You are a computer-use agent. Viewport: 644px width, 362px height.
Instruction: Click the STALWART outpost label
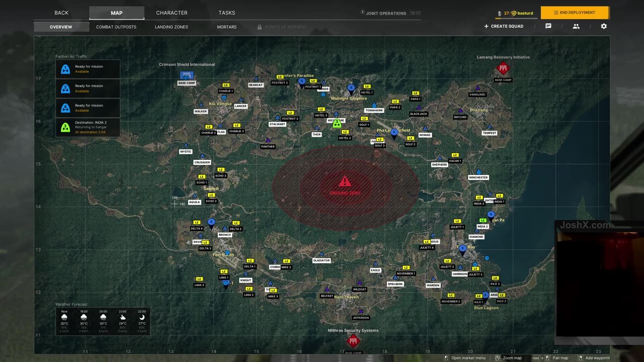pyautogui.click(x=277, y=124)
